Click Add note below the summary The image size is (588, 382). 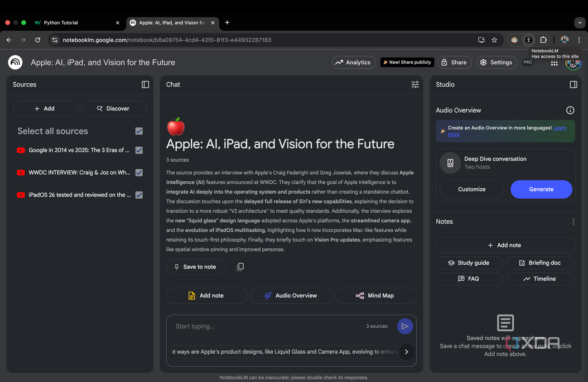207,296
